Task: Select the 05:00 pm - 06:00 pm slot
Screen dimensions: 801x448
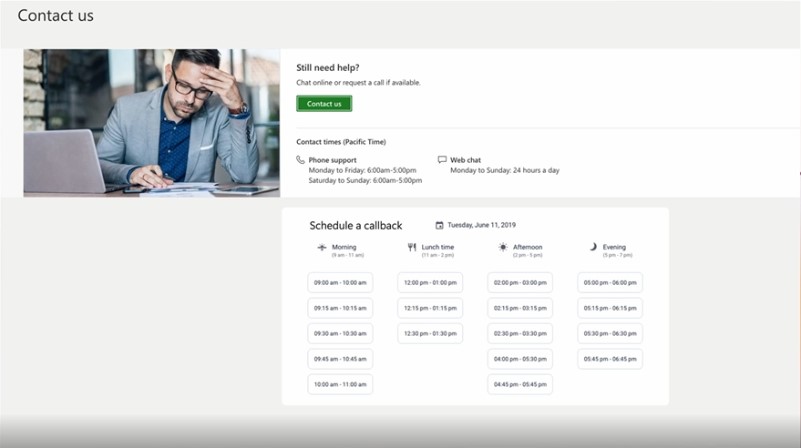Action: pyautogui.click(x=610, y=283)
